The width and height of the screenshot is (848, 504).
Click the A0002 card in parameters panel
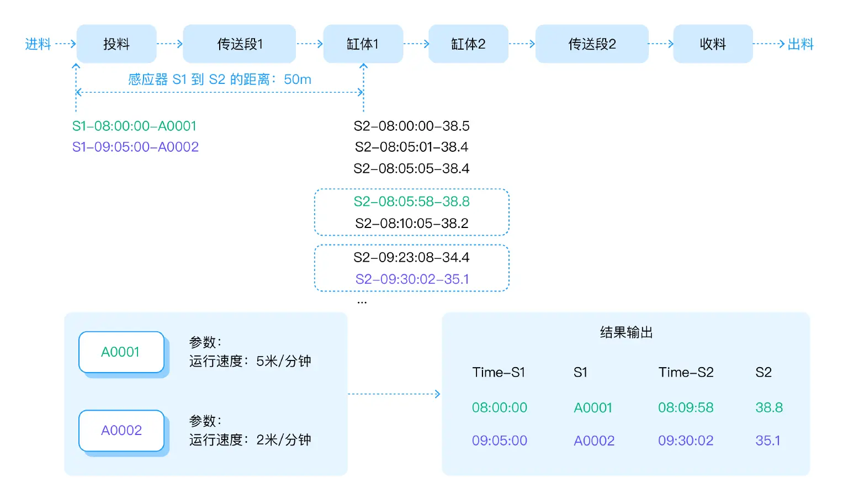[x=121, y=431]
